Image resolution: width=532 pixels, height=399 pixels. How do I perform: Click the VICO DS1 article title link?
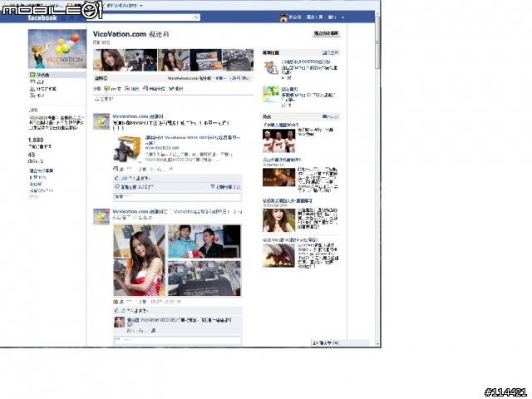pyautogui.click(x=192, y=140)
